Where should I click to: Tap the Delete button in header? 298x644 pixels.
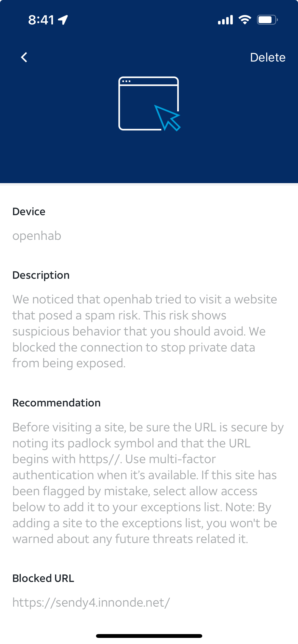pyautogui.click(x=268, y=57)
